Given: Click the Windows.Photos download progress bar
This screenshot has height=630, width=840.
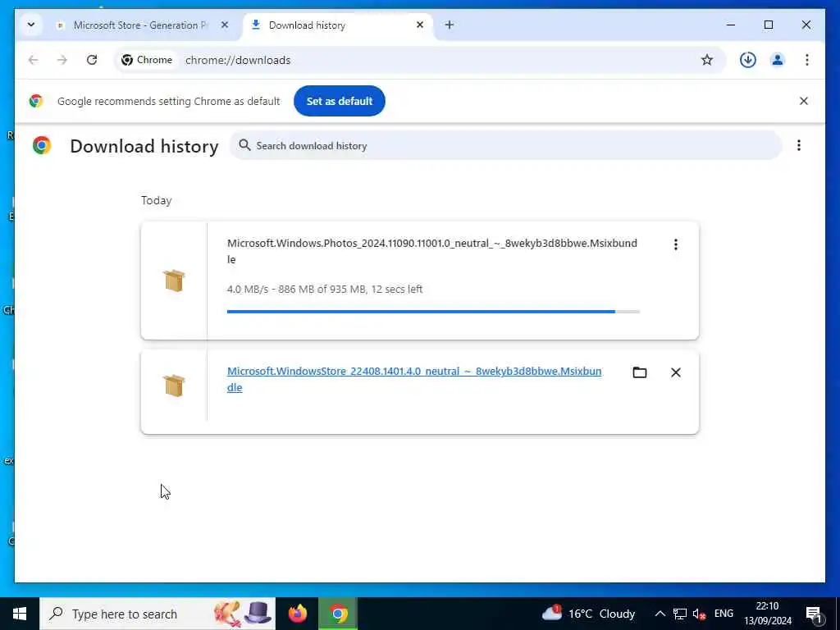Looking at the screenshot, I should pyautogui.click(x=433, y=312).
